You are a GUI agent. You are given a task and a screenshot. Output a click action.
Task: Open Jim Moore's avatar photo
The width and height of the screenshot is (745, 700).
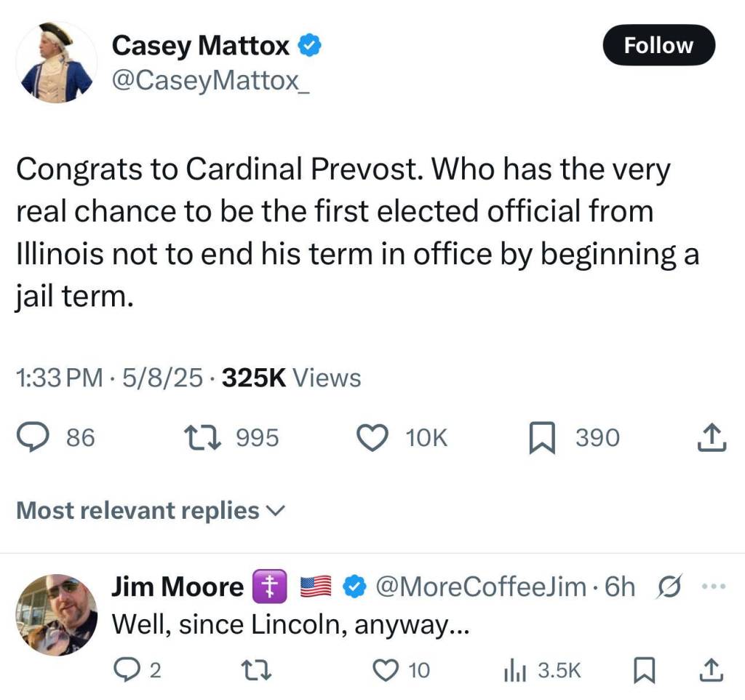tap(56, 615)
